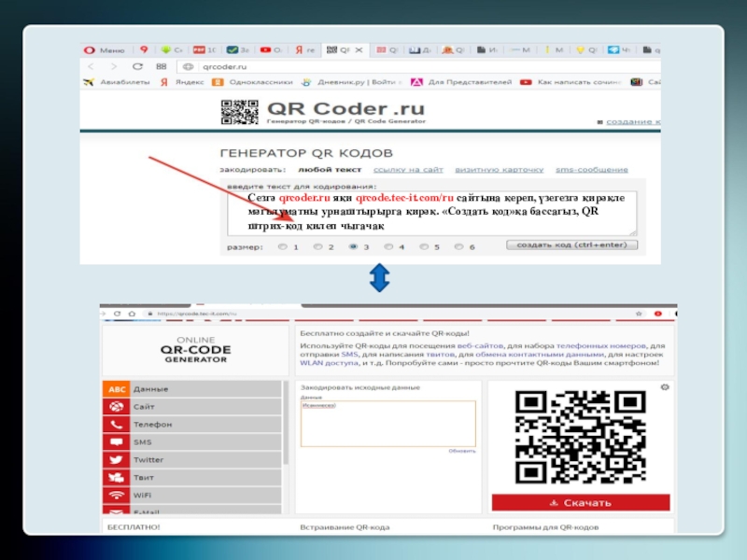Select "любой текст" encoding option
Screen dimensions: 747x560
(330, 170)
